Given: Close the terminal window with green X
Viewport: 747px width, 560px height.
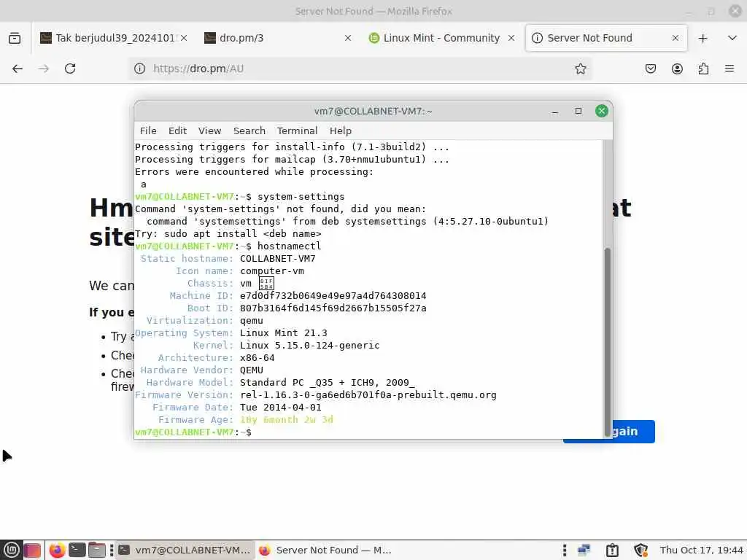Looking at the screenshot, I should [602, 111].
